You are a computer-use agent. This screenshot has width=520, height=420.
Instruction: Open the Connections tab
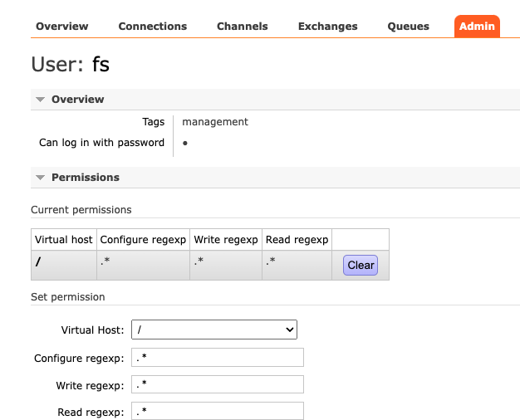click(153, 27)
